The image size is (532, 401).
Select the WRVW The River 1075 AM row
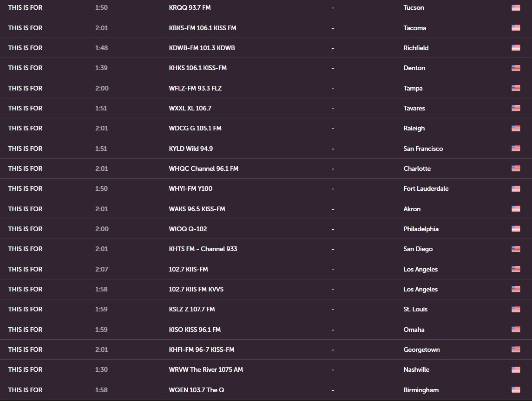coord(266,369)
